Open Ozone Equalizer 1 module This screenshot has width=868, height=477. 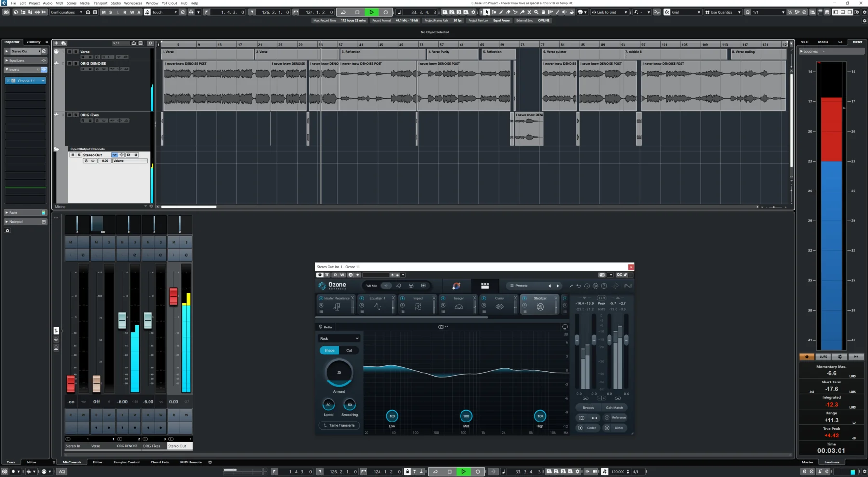tap(377, 305)
